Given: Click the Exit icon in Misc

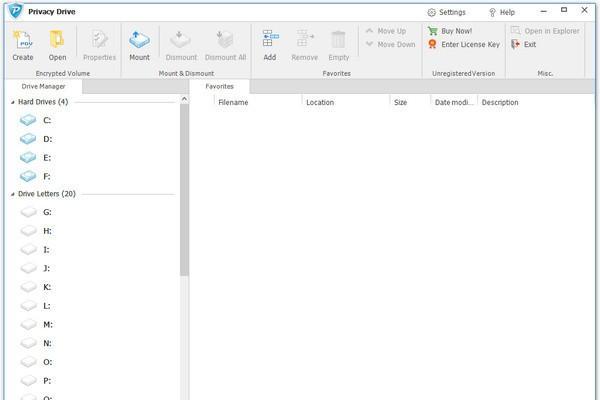Looking at the screenshot, I should pos(515,44).
